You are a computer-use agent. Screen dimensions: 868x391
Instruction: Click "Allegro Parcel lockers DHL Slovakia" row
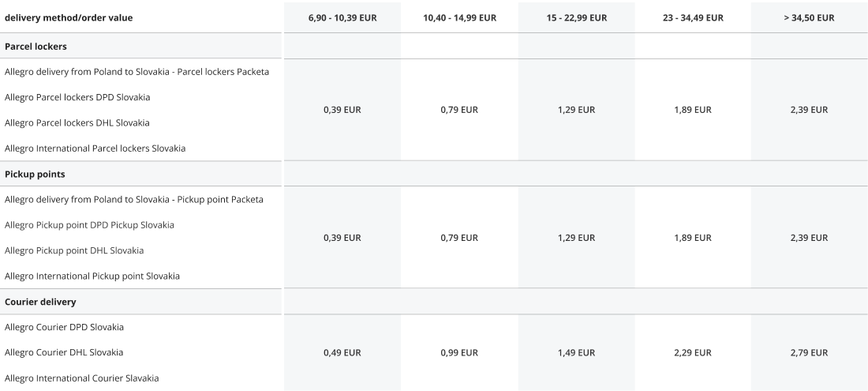[77, 122]
